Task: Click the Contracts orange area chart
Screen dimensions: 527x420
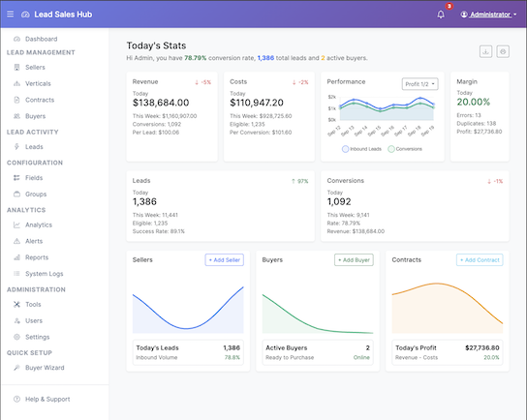Action: [448, 308]
